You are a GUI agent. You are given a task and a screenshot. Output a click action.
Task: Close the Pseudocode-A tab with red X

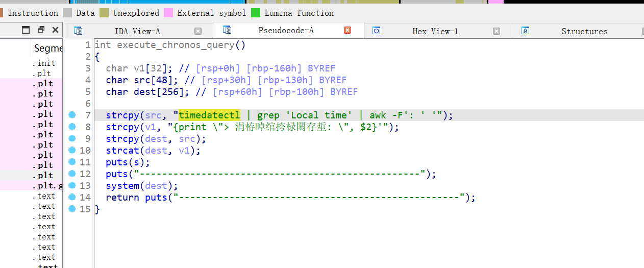(x=348, y=31)
